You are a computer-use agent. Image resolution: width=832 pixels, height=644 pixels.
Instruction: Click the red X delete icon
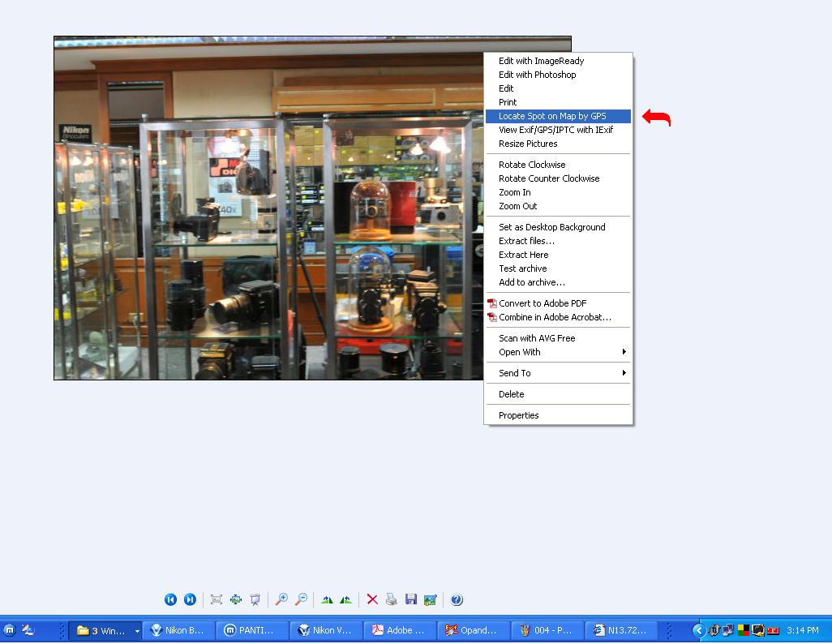pos(372,599)
